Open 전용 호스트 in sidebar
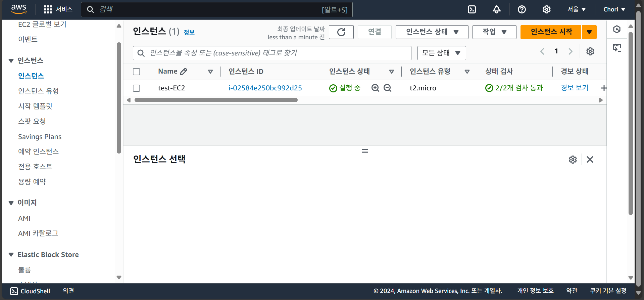Image resolution: width=644 pixels, height=300 pixels. tap(35, 167)
